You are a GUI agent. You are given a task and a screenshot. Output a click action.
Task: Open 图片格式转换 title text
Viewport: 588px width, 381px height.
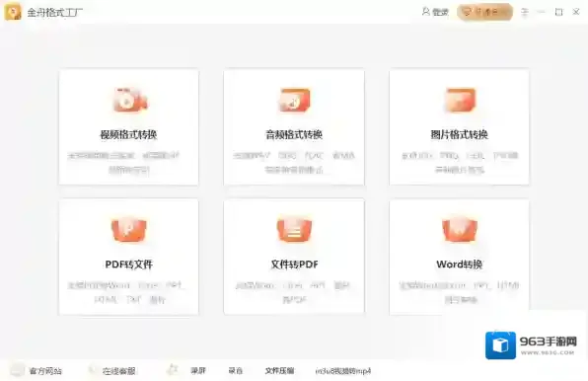click(x=460, y=134)
